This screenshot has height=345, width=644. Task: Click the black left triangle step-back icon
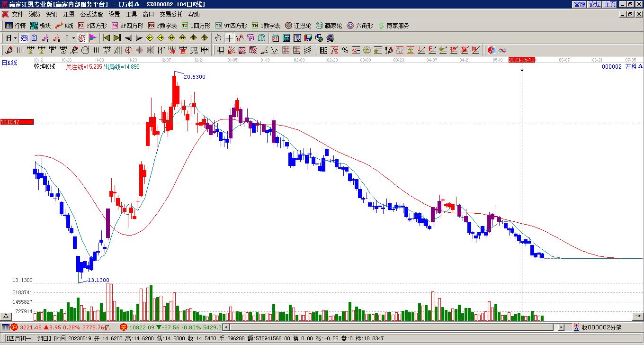(x=128, y=38)
